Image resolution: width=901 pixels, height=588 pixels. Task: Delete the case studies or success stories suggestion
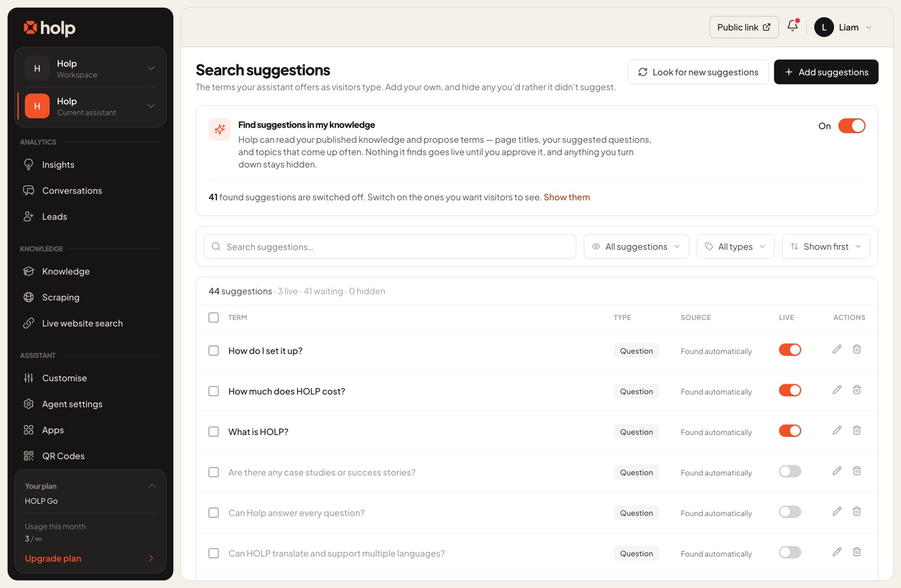tap(856, 471)
